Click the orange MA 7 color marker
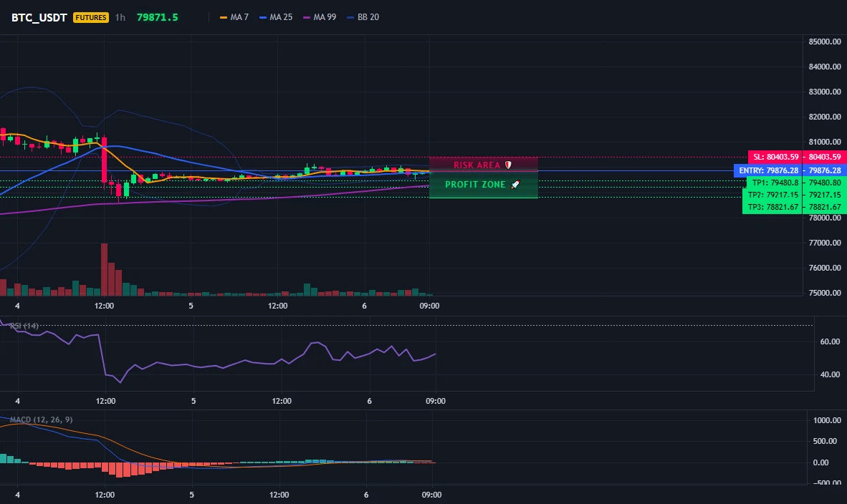The width and height of the screenshot is (847, 504). pyautogui.click(x=224, y=17)
